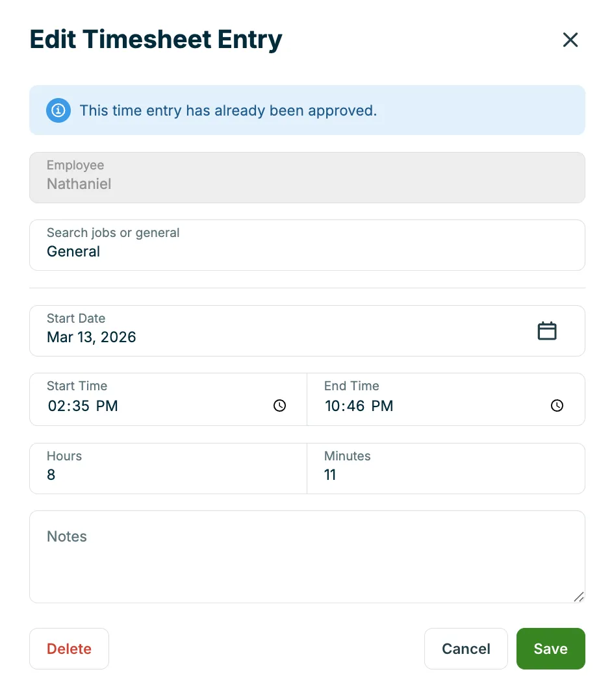Click inside the Notes text area
Viewport: 612px width, 700px height.
point(307,556)
